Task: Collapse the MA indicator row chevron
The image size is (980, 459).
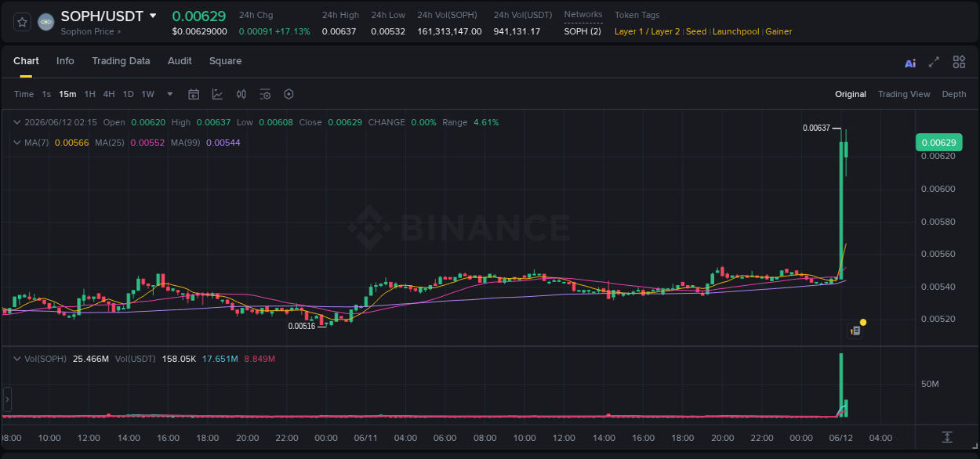Action: tap(16, 143)
